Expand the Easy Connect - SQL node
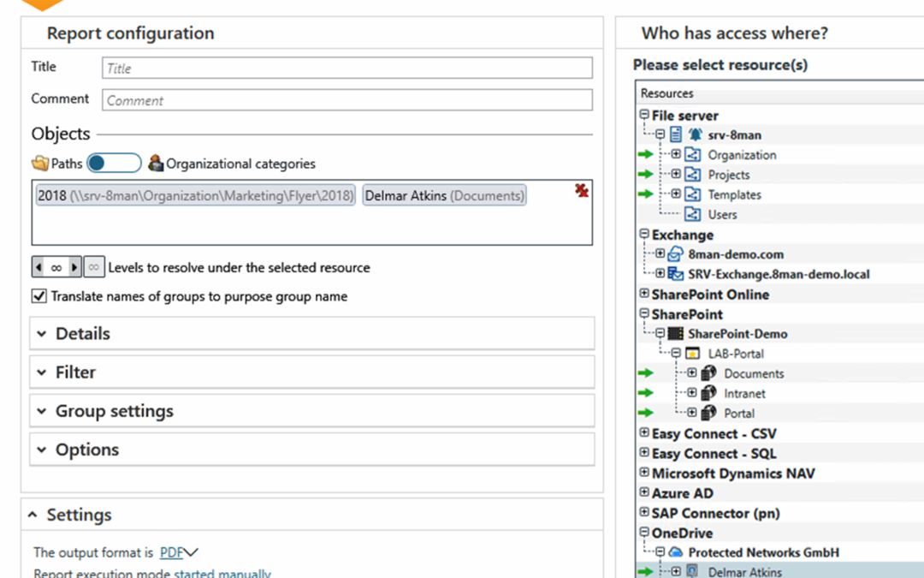Image resolution: width=924 pixels, height=578 pixels. tap(644, 452)
